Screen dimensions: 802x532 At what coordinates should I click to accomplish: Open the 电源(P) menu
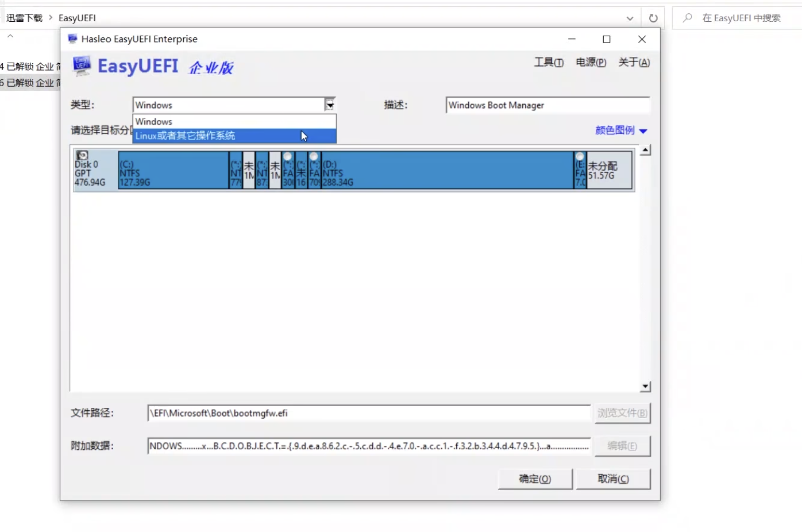coord(591,62)
